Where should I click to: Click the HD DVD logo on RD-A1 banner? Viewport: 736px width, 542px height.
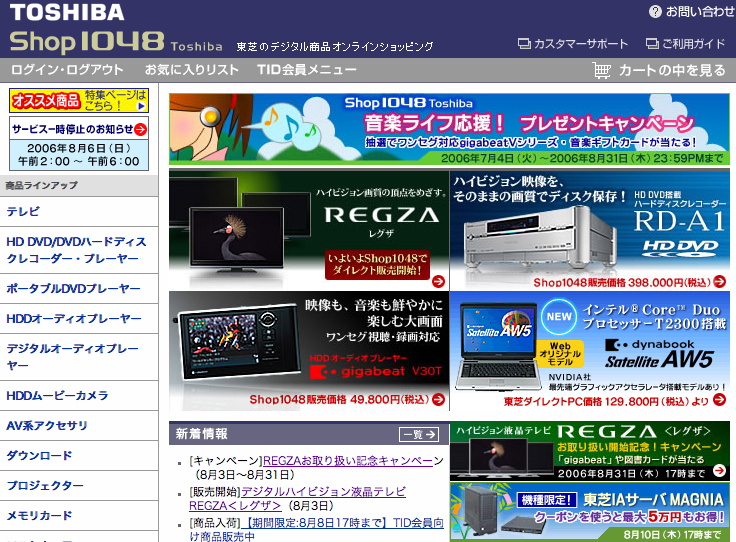(679, 249)
